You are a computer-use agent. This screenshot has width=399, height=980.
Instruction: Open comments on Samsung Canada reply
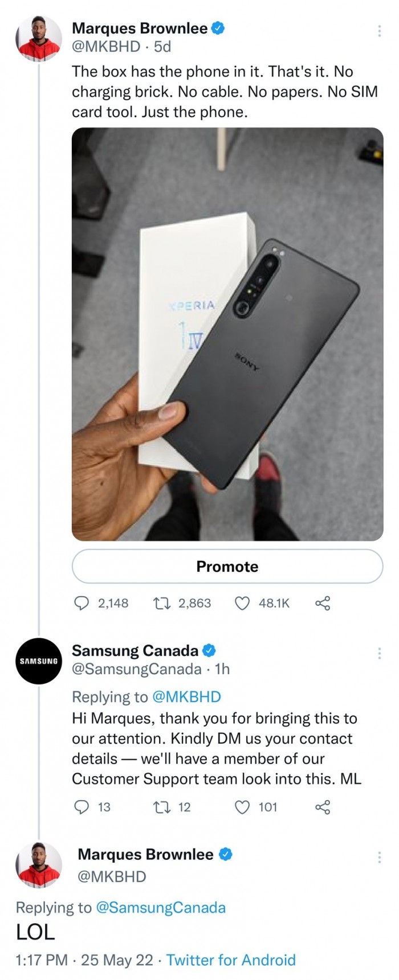pyautogui.click(x=82, y=807)
